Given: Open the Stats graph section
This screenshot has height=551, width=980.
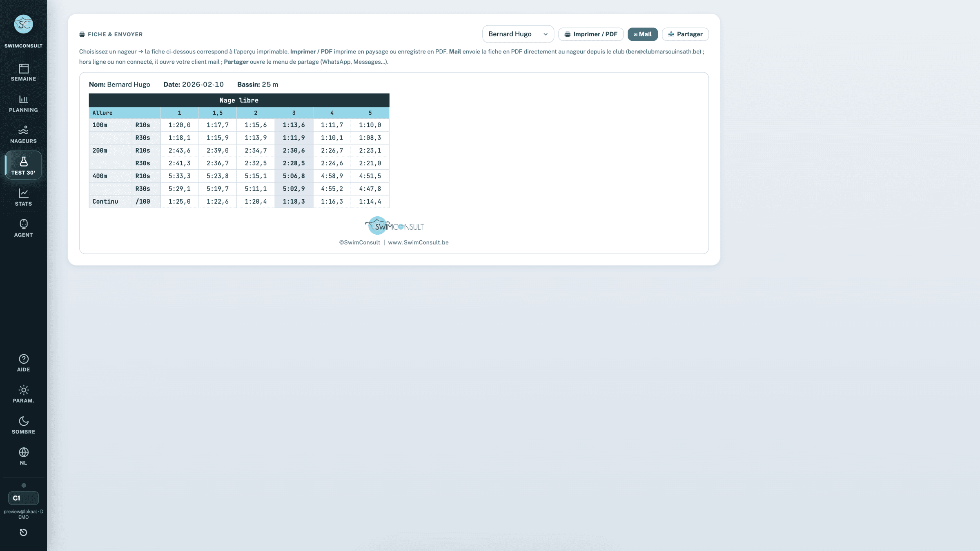Looking at the screenshot, I should point(23,198).
